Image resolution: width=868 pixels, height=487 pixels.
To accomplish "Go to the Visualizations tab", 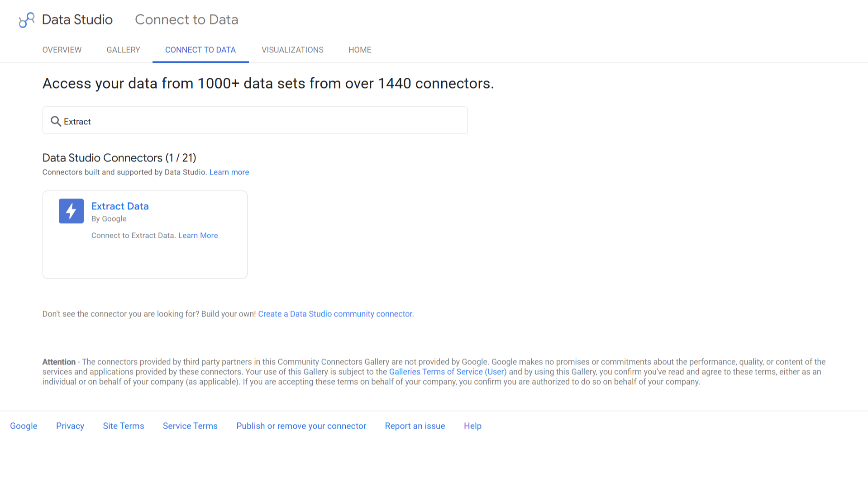I will 292,50.
